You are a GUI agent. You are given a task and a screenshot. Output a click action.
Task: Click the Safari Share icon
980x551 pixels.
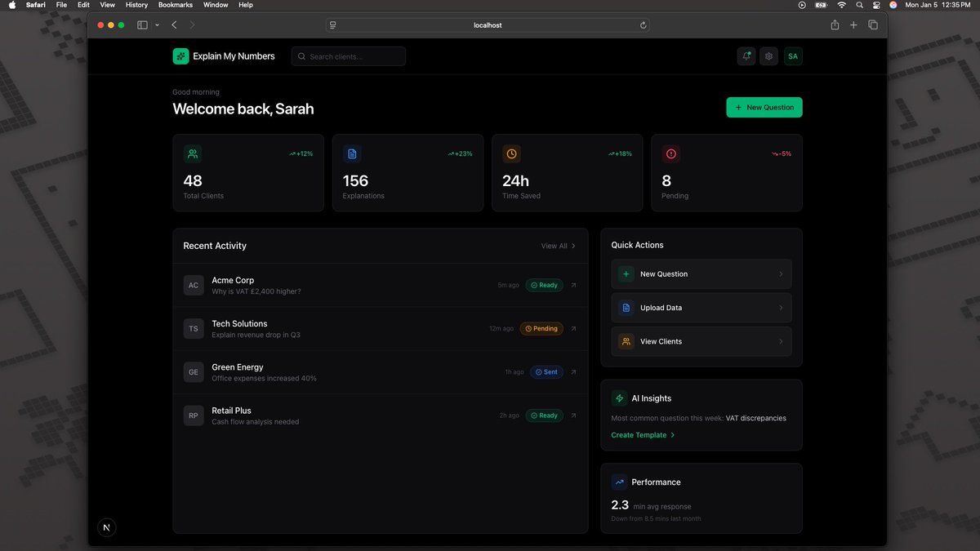(x=835, y=25)
